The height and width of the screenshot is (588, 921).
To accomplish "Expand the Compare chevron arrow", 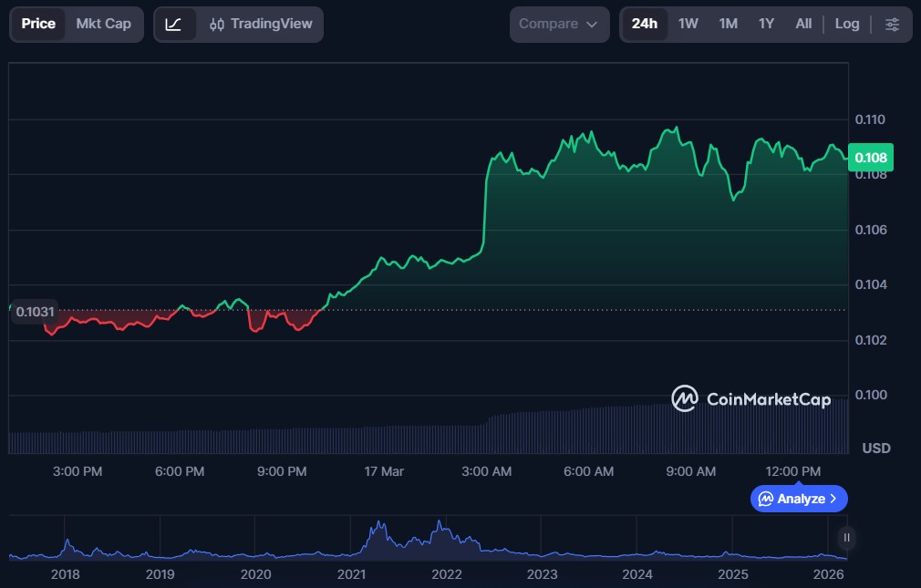I will pos(592,25).
